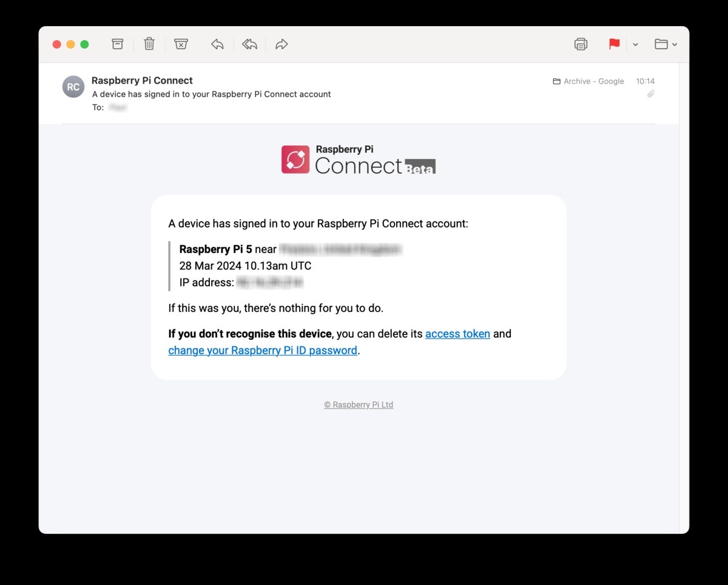728x585 pixels.
Task: Archive this email using the archive icon
Action: (x=116, y=44)
